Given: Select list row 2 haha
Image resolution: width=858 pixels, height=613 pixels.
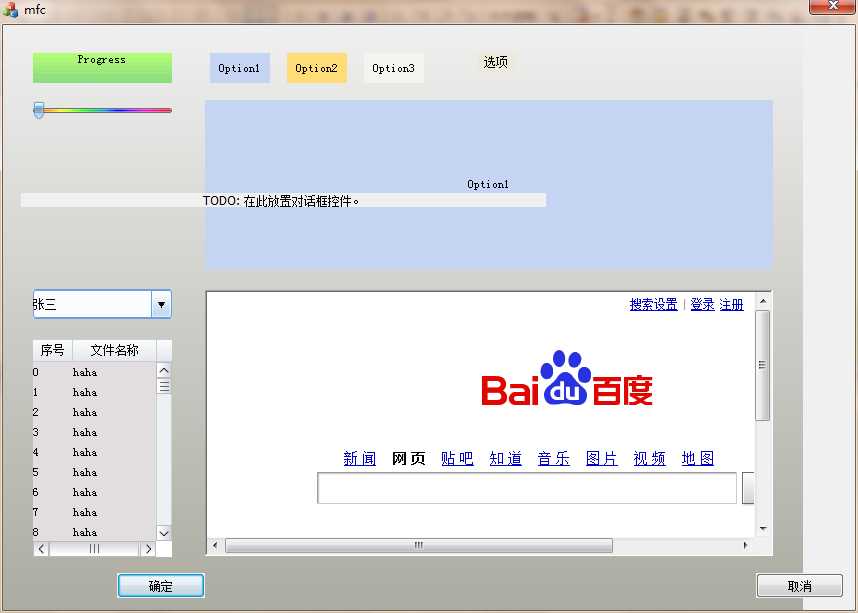Looking at the screenshot, I should 94,412.
